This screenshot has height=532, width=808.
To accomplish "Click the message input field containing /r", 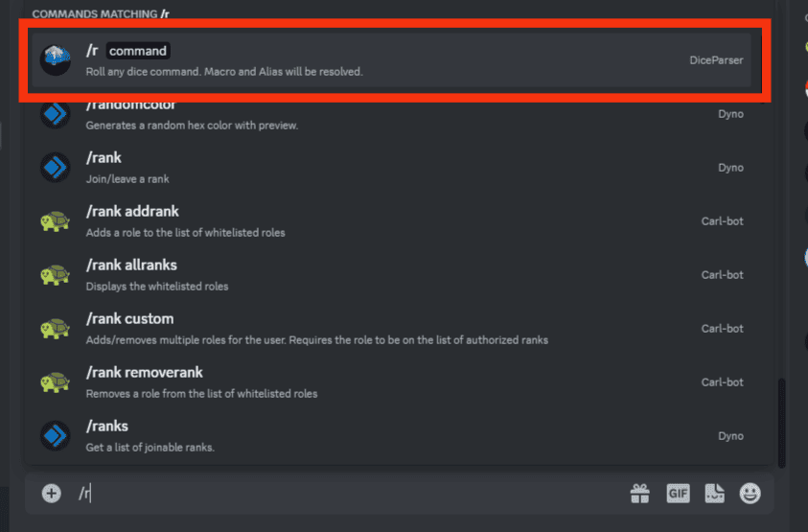I will coord(351,494).
